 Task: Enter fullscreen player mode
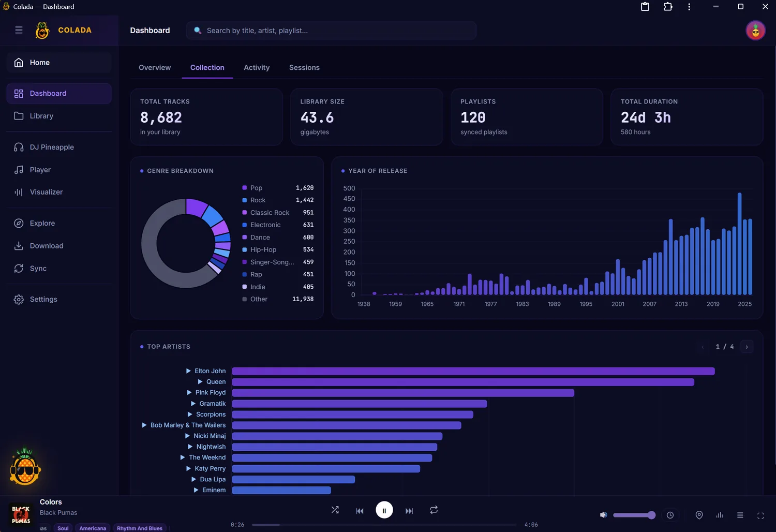(x=760, y=515)
